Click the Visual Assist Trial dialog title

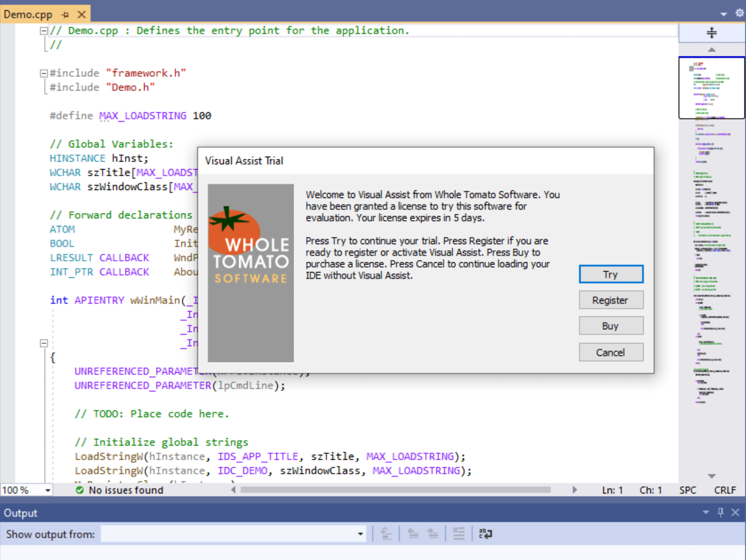(244, 161)
